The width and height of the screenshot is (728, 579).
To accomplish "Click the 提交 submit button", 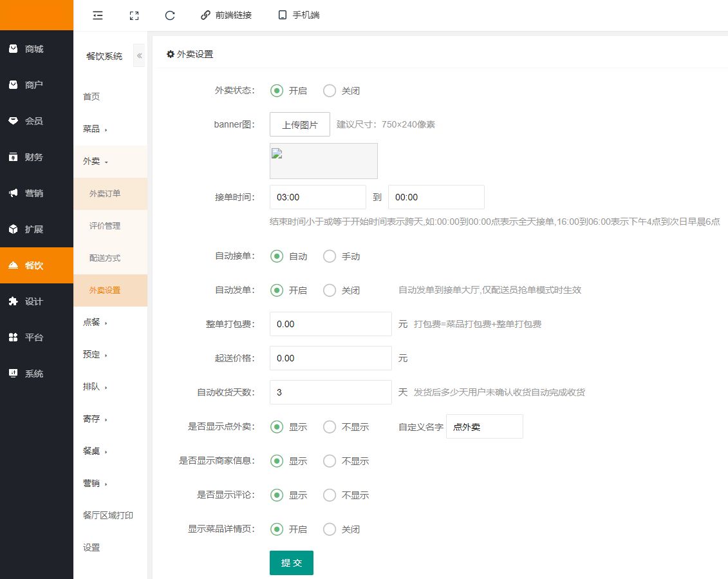I will (x=291, y=562).
